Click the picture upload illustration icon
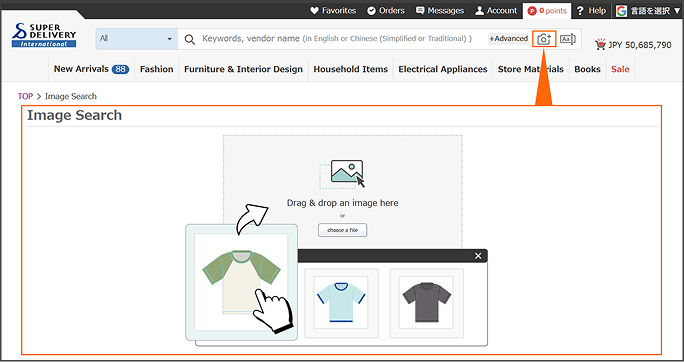Viewport: 684px width, 362px height. pyautogui.click(x=342, y=174)
